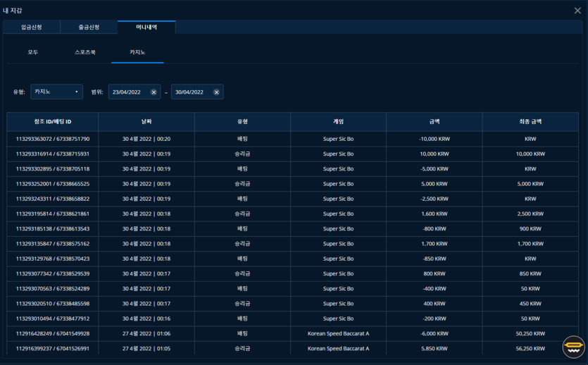This screenshot has width=588, height=365.
Task: Click the -850 KRW amount cell
Action: [x=434, y=259]
